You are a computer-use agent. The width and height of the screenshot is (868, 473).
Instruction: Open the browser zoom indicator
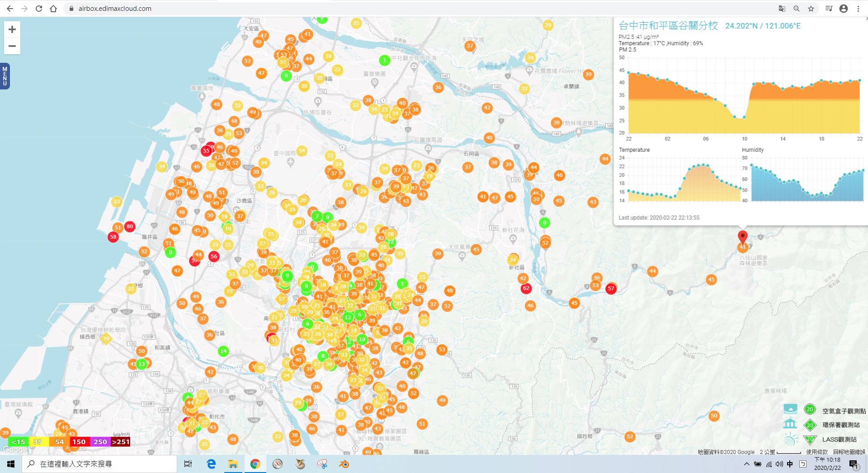[797, 9]
